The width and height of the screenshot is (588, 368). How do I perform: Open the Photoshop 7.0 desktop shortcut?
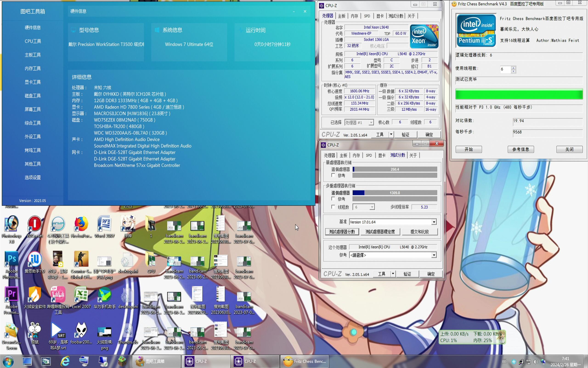(x=11, y=229)
